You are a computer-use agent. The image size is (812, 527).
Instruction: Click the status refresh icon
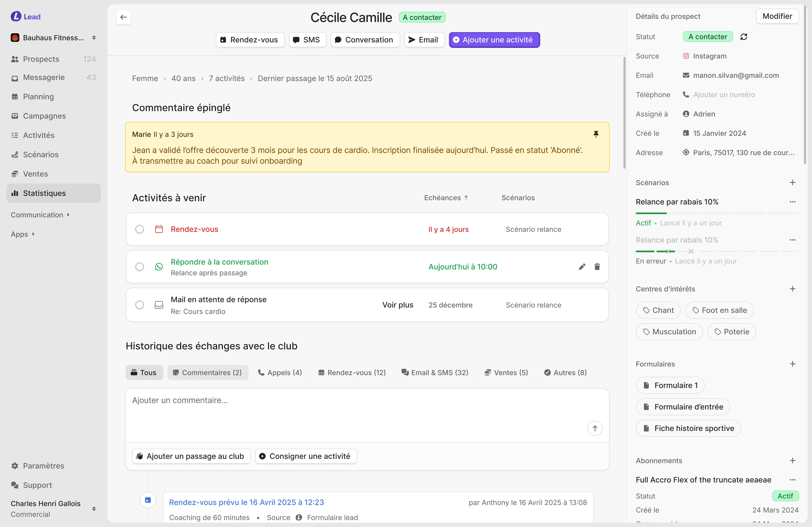pyautogui.click(x=744, y=37)
